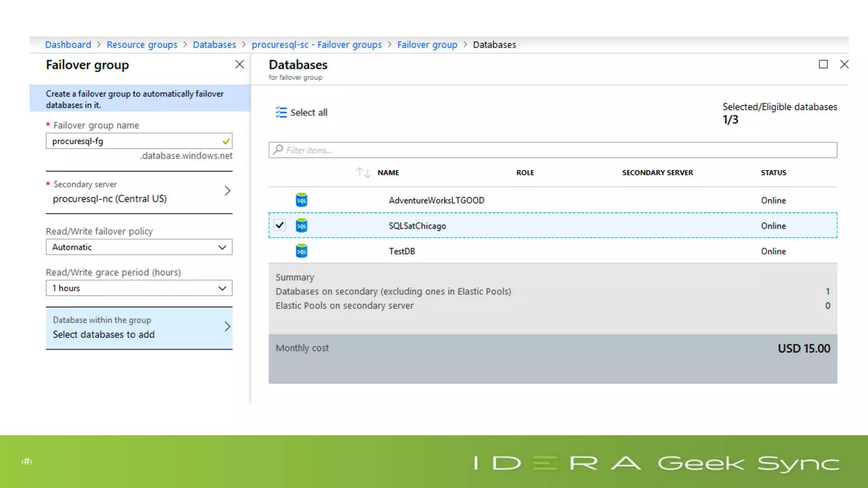
Task: Click the search magnifier in Filter items
Action: (278, 150)
